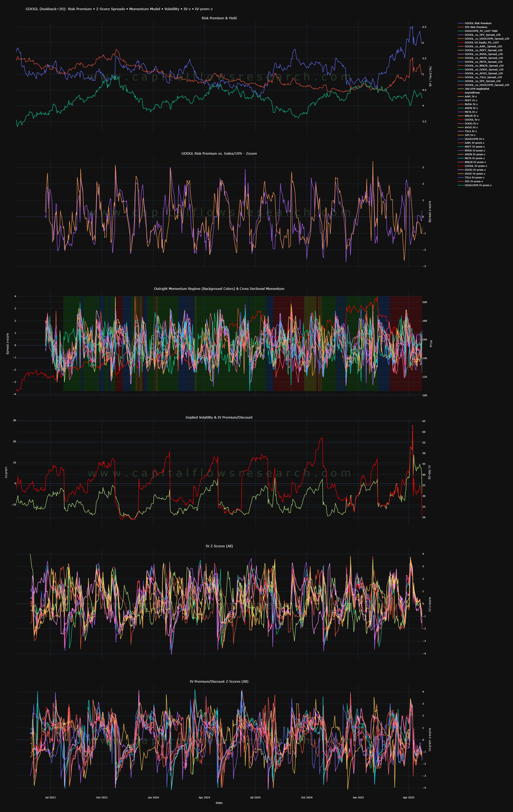513x812 pixels.
Task: Toggle AMZN IV-prem-z legend entry
Action: [x=472, y=154]
